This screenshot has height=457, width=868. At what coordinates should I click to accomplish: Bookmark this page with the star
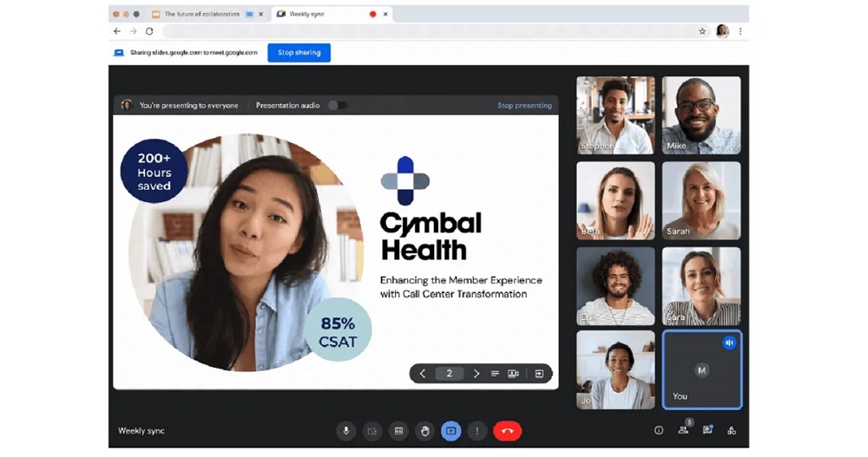point(702,31)
